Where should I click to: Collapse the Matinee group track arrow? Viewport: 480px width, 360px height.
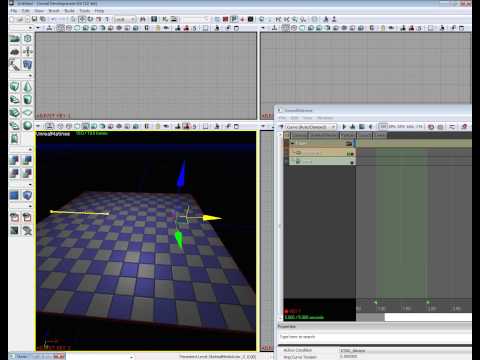pos(293,143)
